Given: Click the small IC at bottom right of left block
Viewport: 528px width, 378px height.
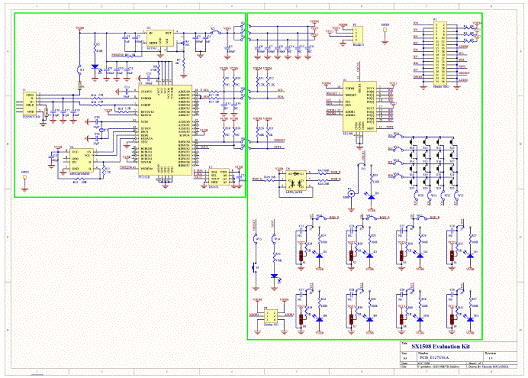Looking at the screenshot, I should coord(219,177).
